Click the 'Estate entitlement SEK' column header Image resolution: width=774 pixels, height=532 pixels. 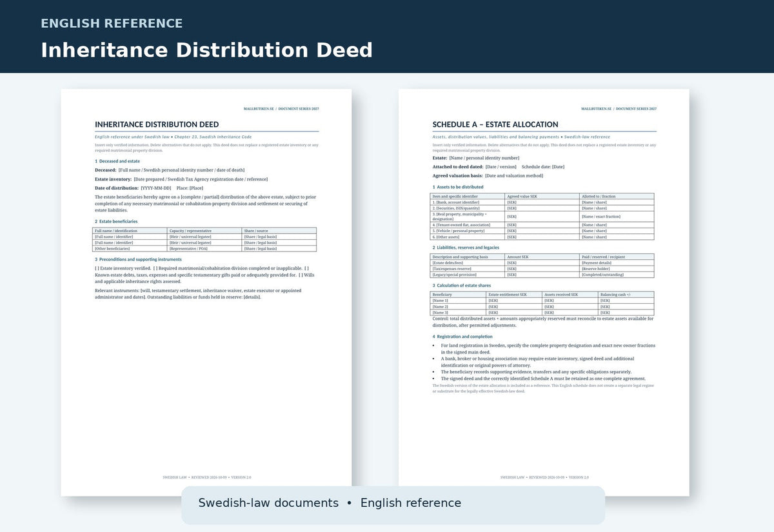514,295
